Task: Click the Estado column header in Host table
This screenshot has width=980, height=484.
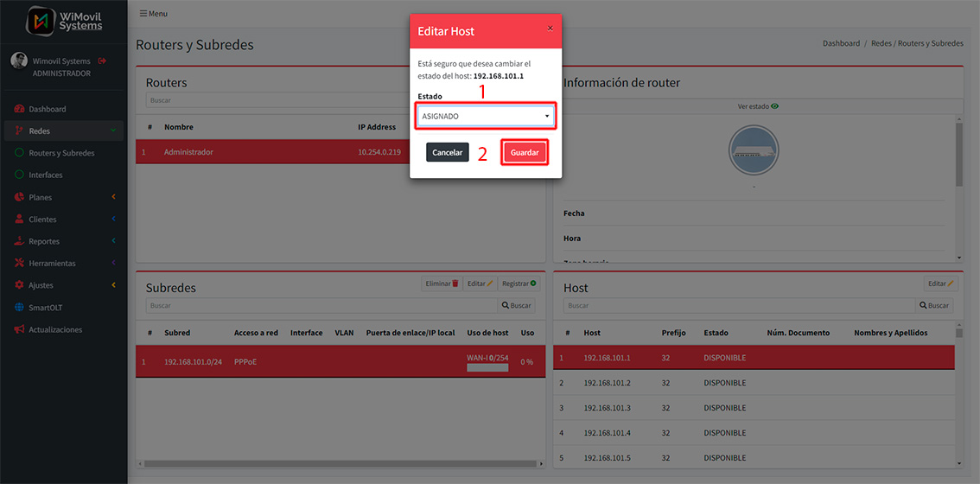Action: click(x=716, y=334)
